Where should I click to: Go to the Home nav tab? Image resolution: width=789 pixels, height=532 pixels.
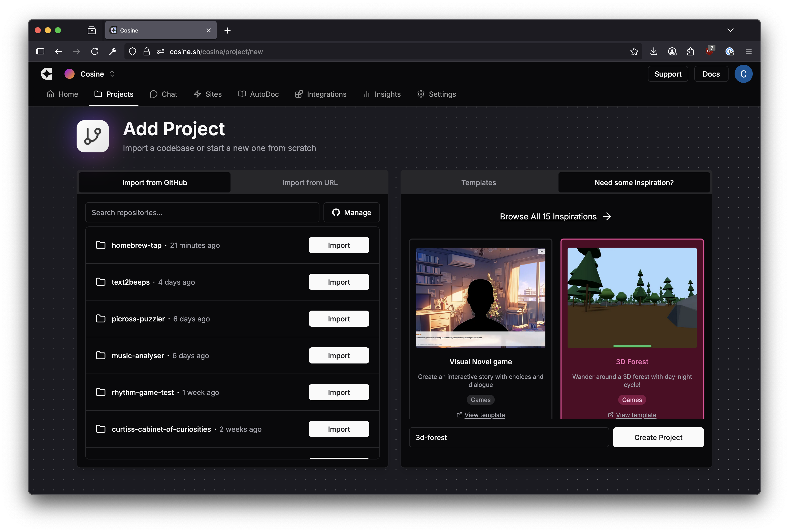tap(62, 94)
